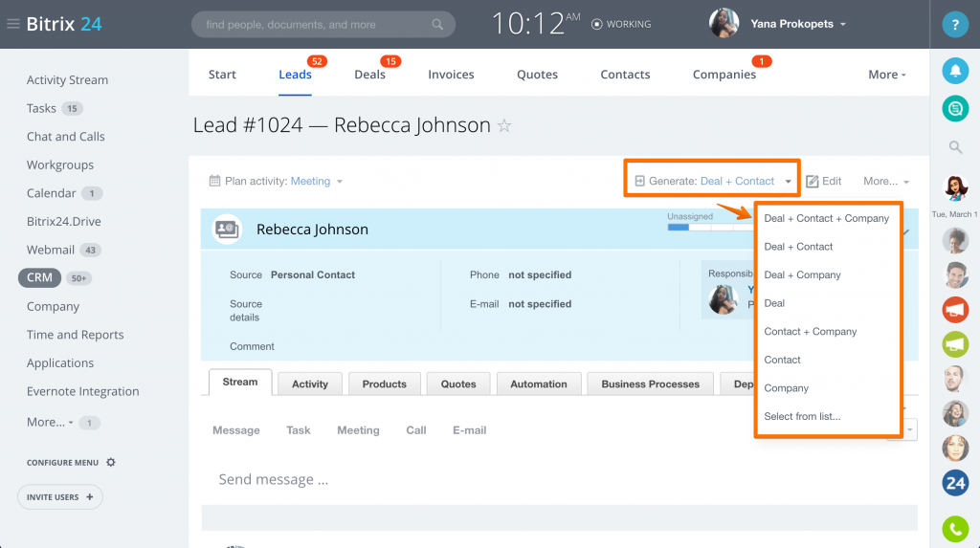Open Evernote Integration in sidebar

tap(82, 391)
